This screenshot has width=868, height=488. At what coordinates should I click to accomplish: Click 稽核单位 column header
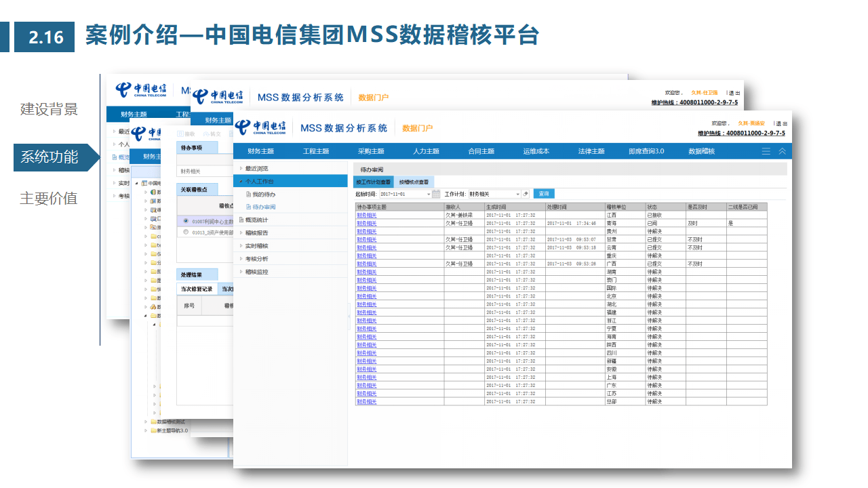625,207
